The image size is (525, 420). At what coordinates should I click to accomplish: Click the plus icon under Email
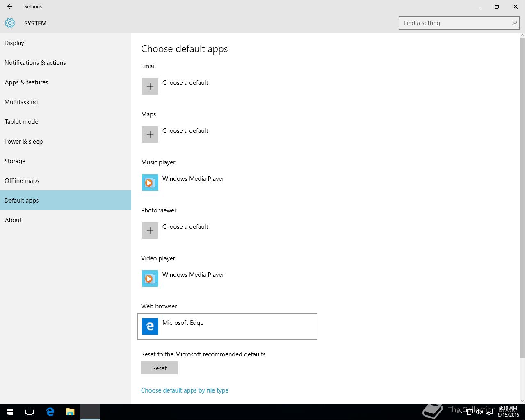click(150, 87)
